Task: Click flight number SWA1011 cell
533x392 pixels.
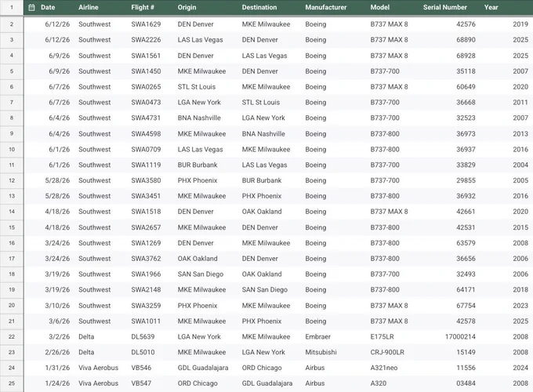Action: point(146,321)
